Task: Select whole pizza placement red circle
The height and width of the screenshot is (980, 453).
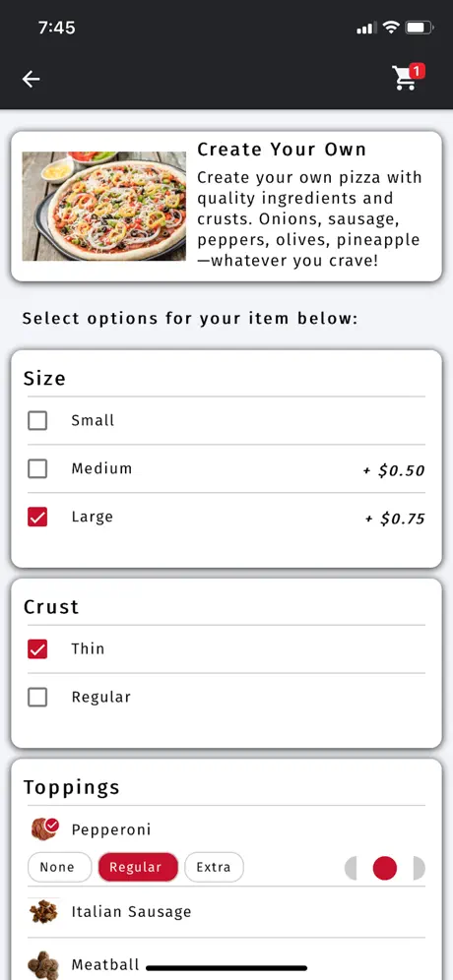Action: [385, 868]
